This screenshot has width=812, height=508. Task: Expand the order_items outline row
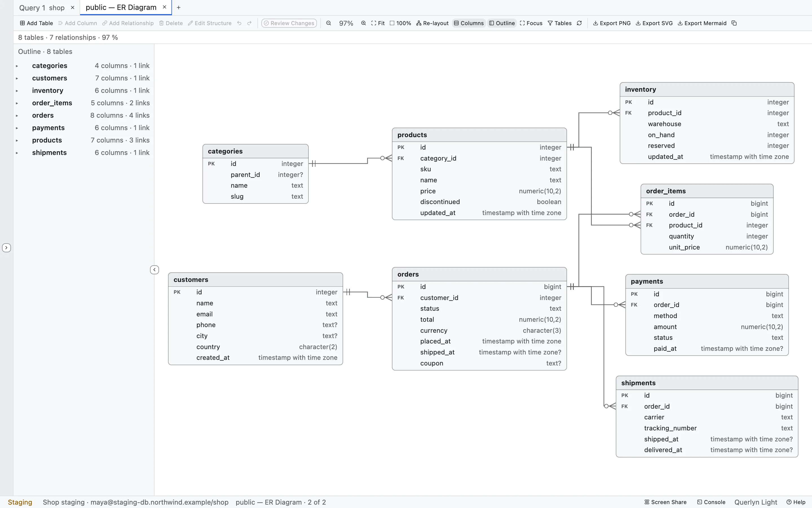[x=17, y=103]
